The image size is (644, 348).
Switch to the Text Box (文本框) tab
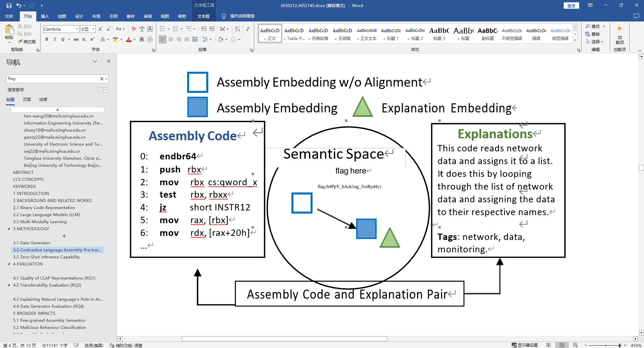click(x=204, y=16)
